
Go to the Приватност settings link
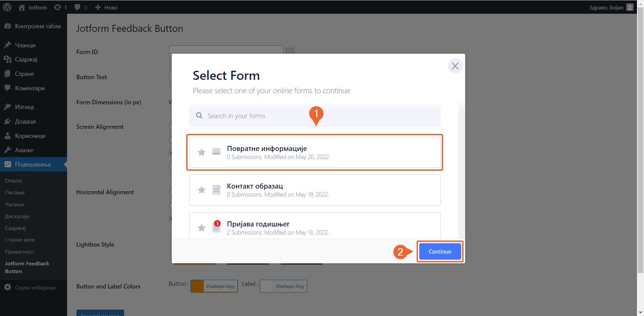pyautogui.click(x=19, y=252)
